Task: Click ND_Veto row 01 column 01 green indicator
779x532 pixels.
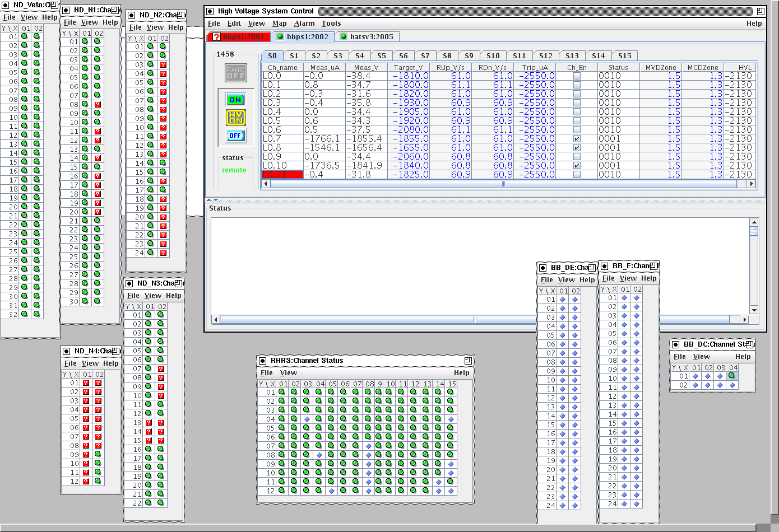Action: tap(24, 36)
